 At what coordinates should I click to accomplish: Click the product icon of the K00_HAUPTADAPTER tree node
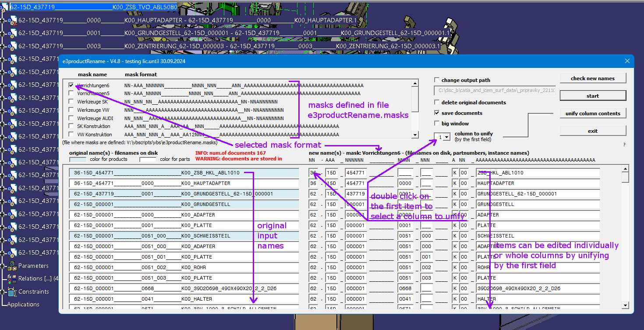point(13,20)
